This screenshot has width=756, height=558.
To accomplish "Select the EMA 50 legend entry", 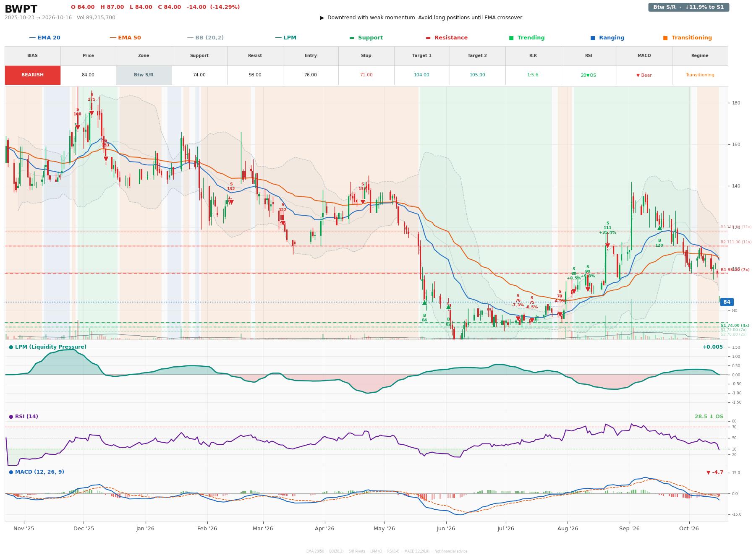I will point(125,38).
